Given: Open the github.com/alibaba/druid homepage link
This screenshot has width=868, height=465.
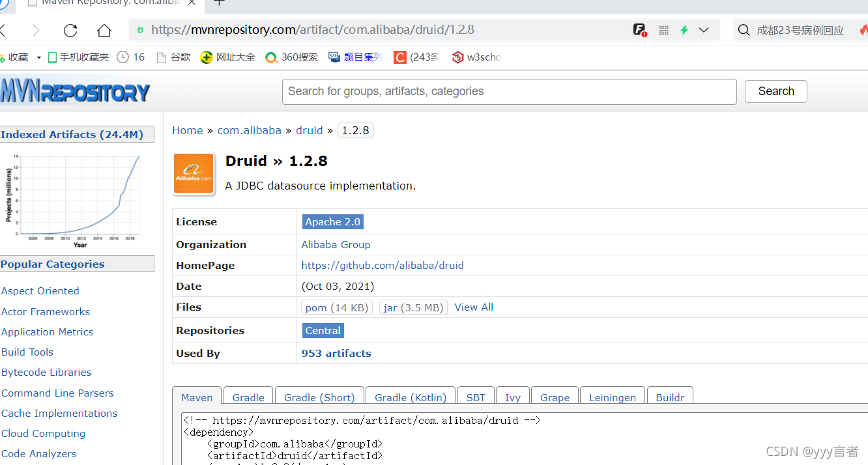Looking at the screenshot, I should (x=383, y=266).
